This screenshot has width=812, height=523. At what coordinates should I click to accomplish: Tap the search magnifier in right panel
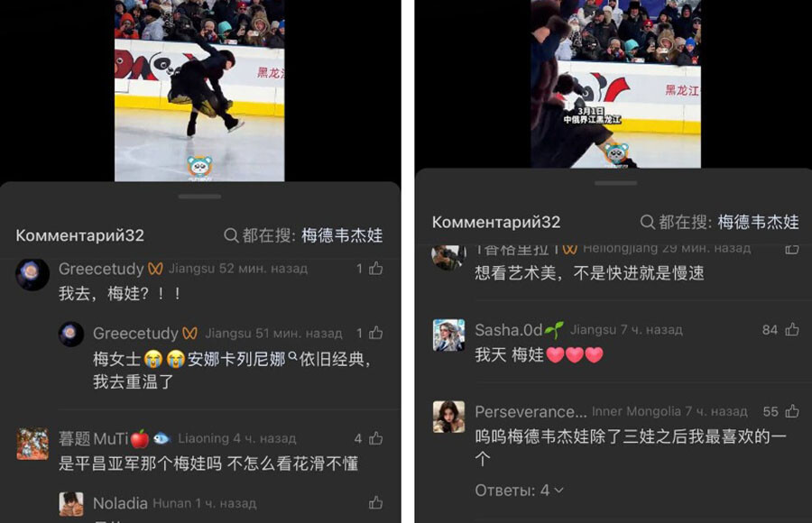647,222
